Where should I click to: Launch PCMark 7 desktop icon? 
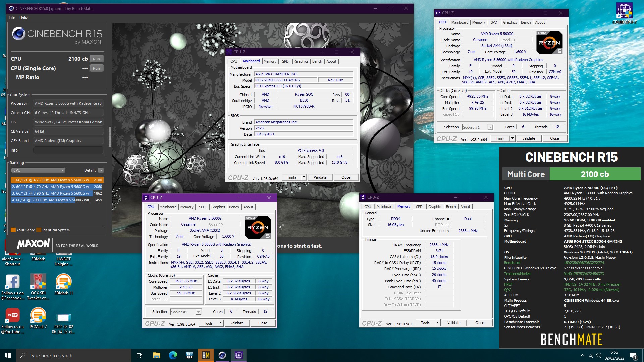click(x=38, y=318)
